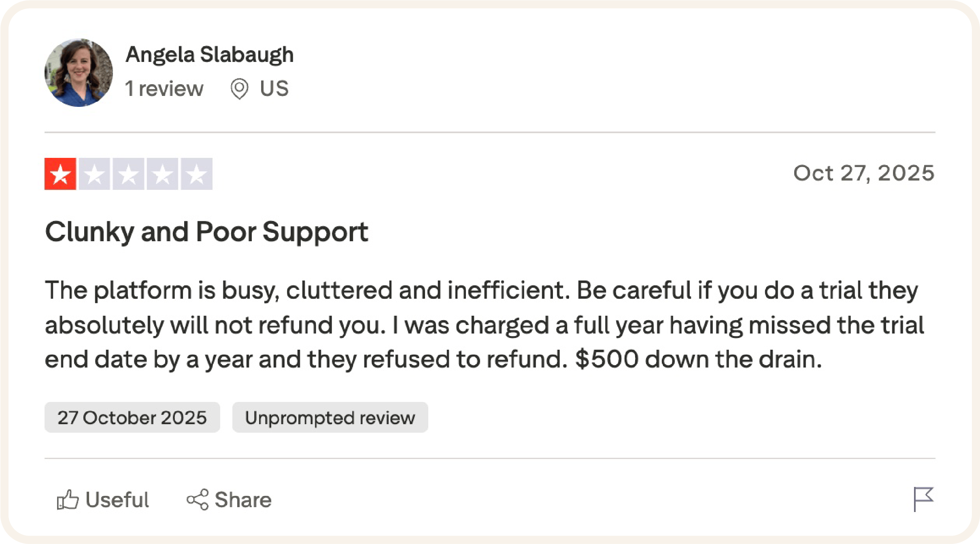Click the fourth grey star
Viewport: 980px width, 544px height.
click(x=162, y=174)
